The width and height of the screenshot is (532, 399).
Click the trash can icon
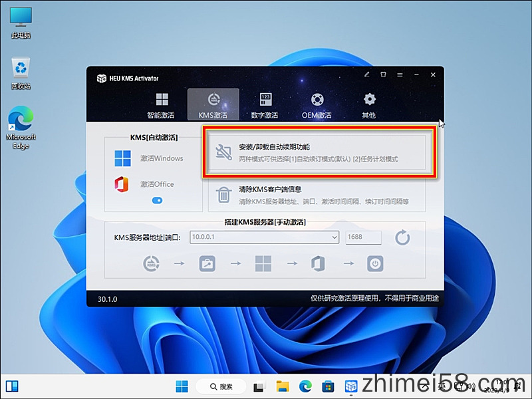223,195
